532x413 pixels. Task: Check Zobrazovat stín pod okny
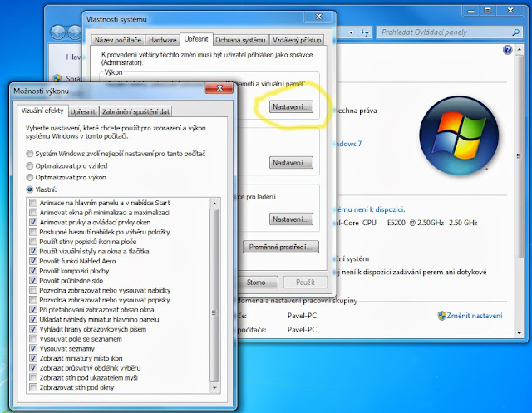[x=33, y=387]
